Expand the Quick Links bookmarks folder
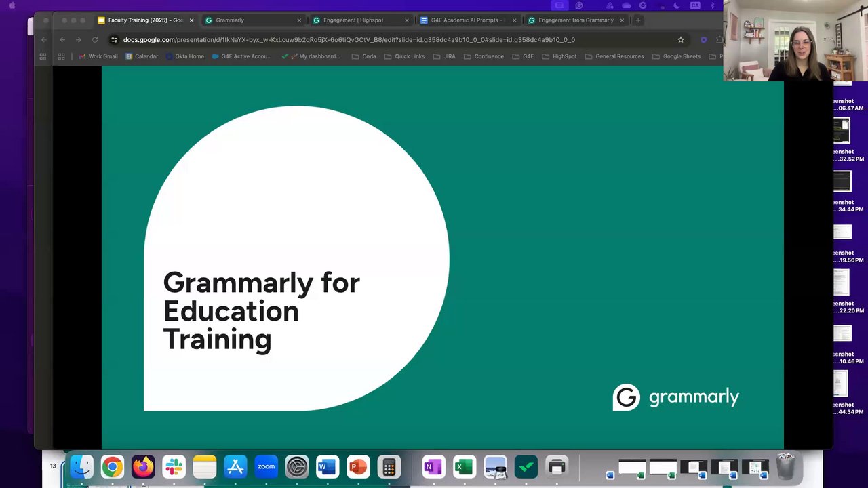This screenshot has width=868, height=488. (404, 56)
